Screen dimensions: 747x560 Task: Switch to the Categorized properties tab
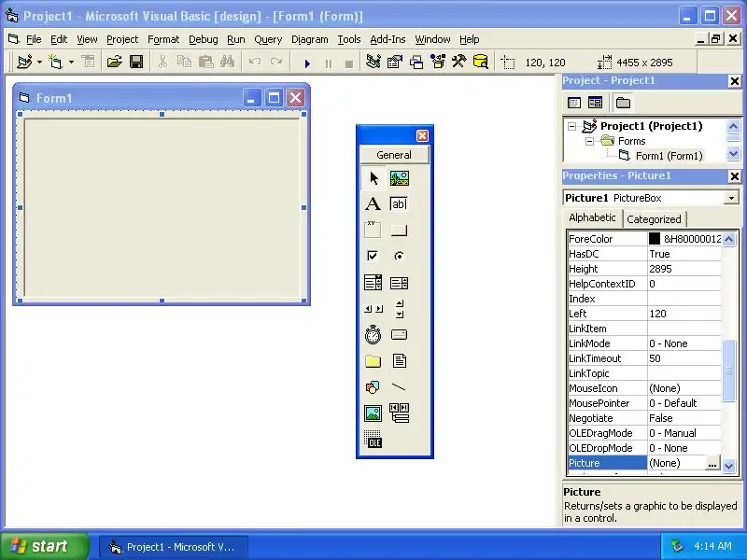[655, 219]
